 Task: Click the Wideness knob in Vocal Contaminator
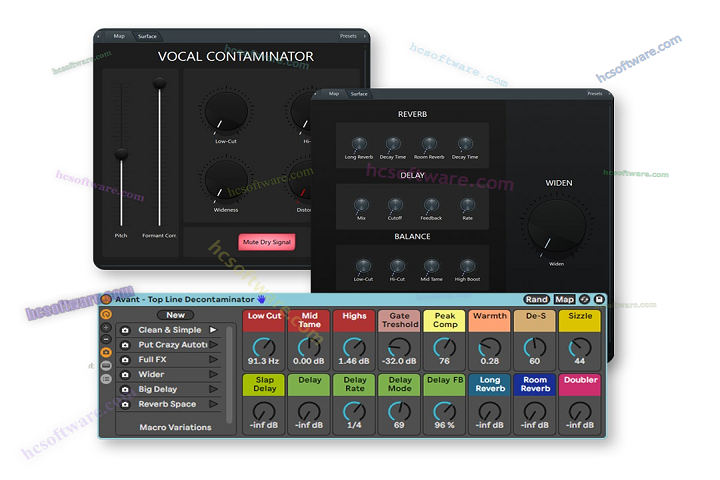click(x=226, y=180)
